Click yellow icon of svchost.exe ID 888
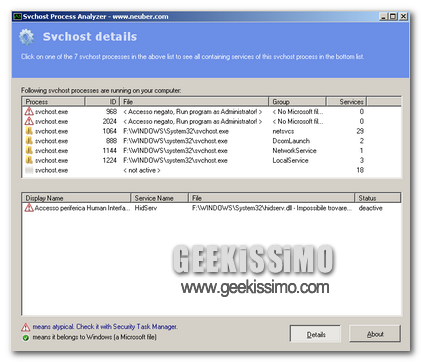Screen dimensions: 421x362 (29, 141)
